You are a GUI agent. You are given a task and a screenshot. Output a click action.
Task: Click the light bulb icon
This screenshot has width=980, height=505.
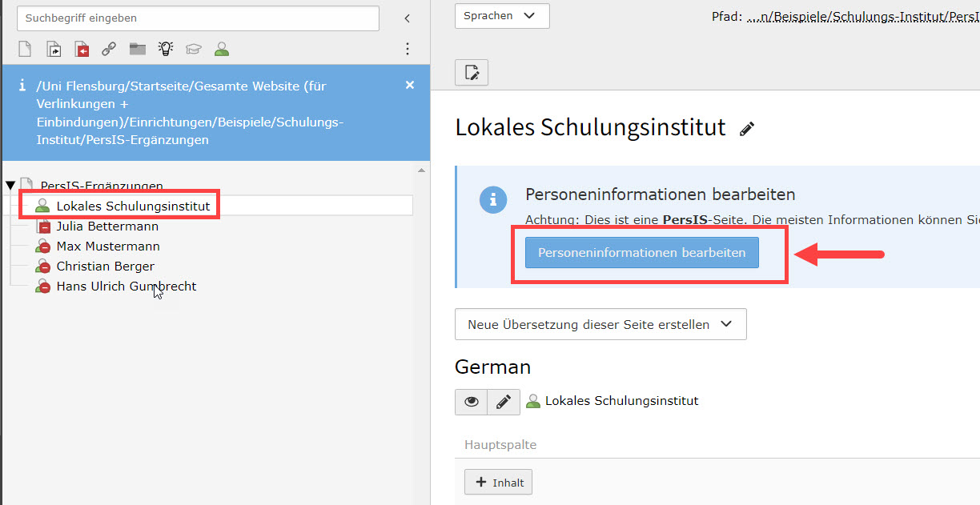coord(166,50)
